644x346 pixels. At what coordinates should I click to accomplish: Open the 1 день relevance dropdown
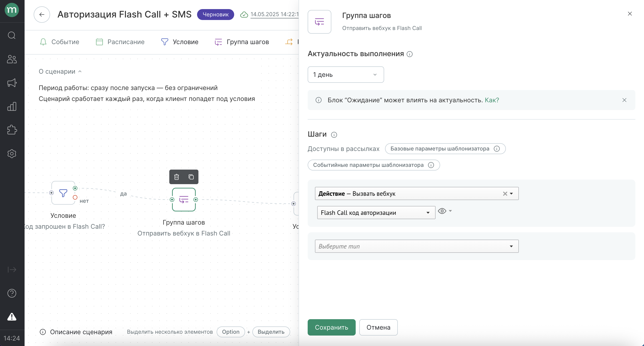point(346,74)
